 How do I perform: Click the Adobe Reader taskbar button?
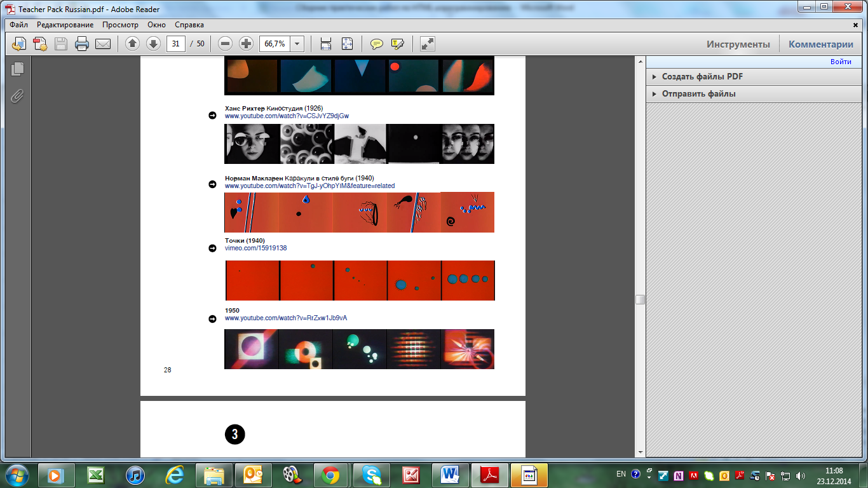tap(490, 475)
